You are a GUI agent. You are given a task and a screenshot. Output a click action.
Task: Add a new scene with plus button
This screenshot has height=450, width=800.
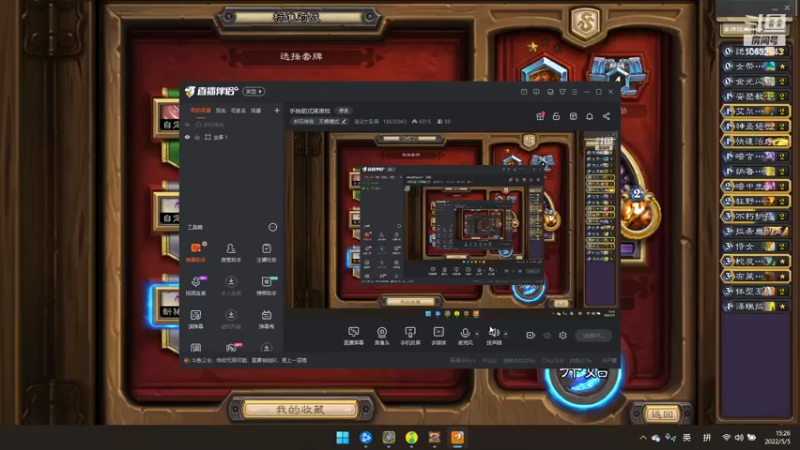[277, 110]
